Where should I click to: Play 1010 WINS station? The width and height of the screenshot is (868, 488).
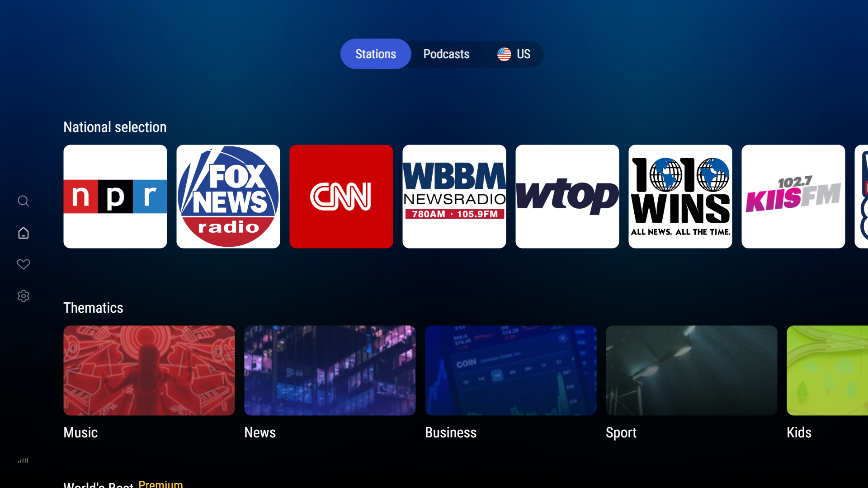(680, 197)
